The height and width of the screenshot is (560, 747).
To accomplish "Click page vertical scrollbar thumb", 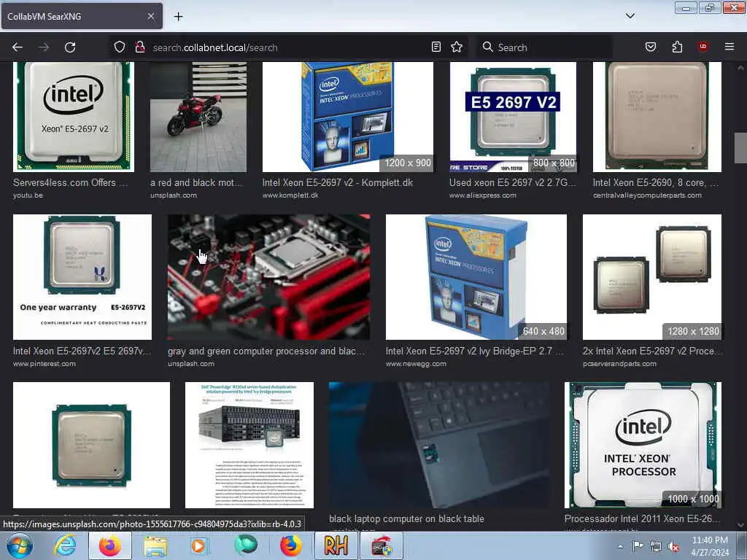I will pos(740,148).
